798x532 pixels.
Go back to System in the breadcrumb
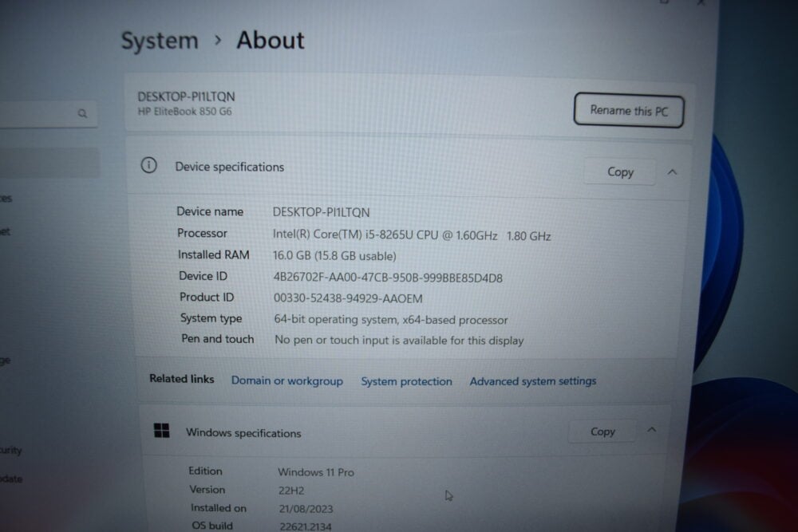click(160, 41)
